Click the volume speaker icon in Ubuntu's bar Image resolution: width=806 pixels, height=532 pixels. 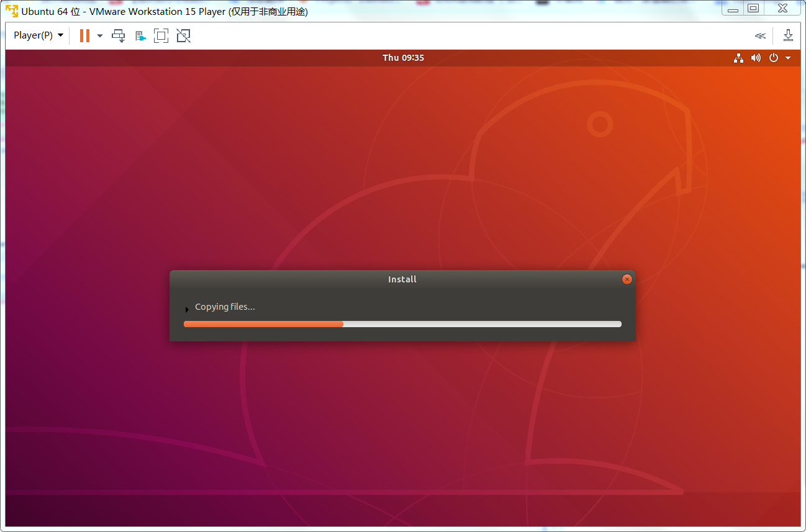(x=756, y=57)
